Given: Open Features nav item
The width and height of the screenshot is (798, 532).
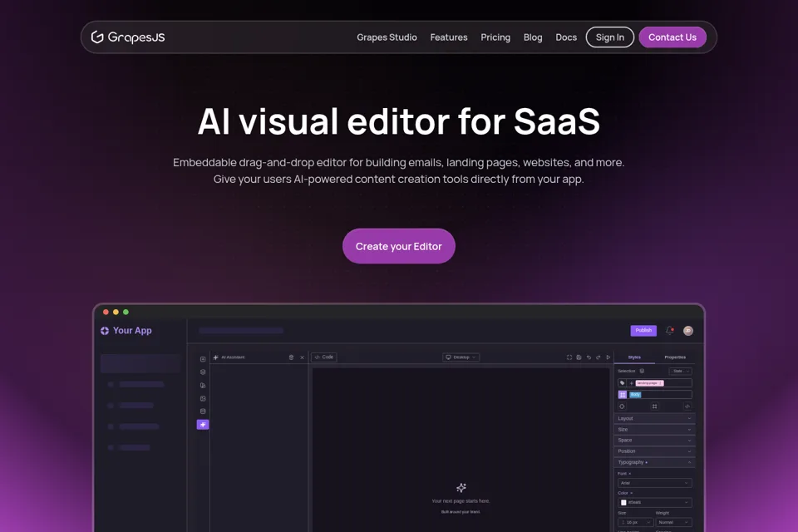Looking at the screenshot, I should tap(449, 37).
